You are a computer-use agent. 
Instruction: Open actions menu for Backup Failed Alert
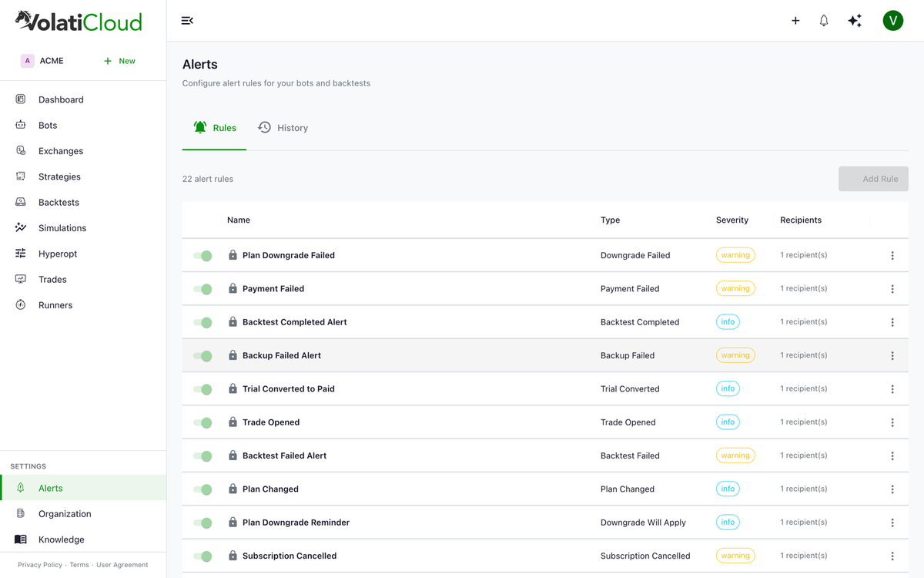tap(892, 355)
